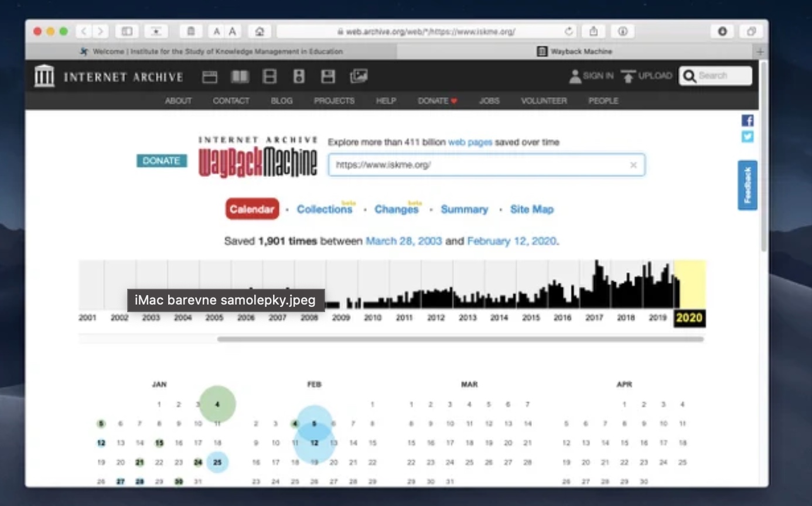Increase text size with the large A

tap(233, 32)
